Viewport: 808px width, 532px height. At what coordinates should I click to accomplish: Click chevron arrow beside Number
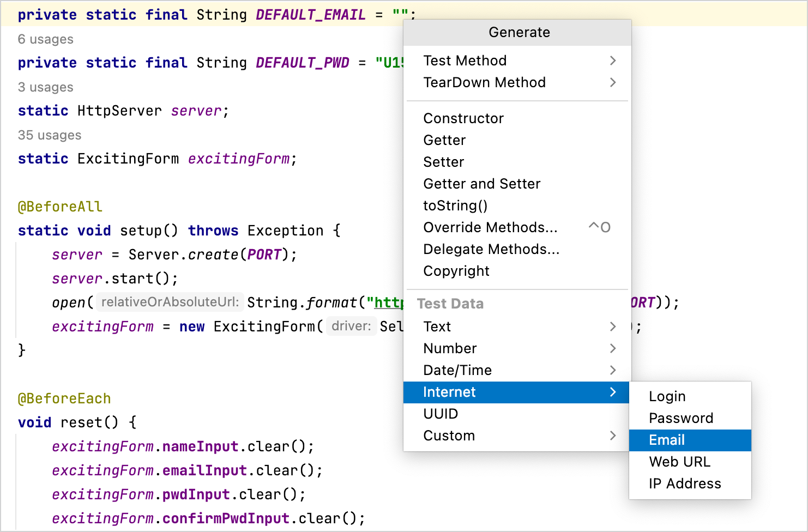coord(613,348)
